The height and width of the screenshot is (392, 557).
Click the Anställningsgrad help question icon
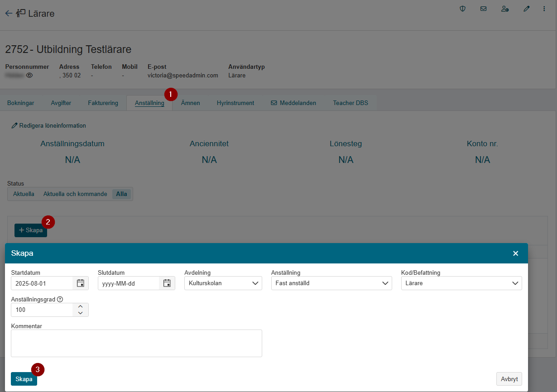(60, 299)
